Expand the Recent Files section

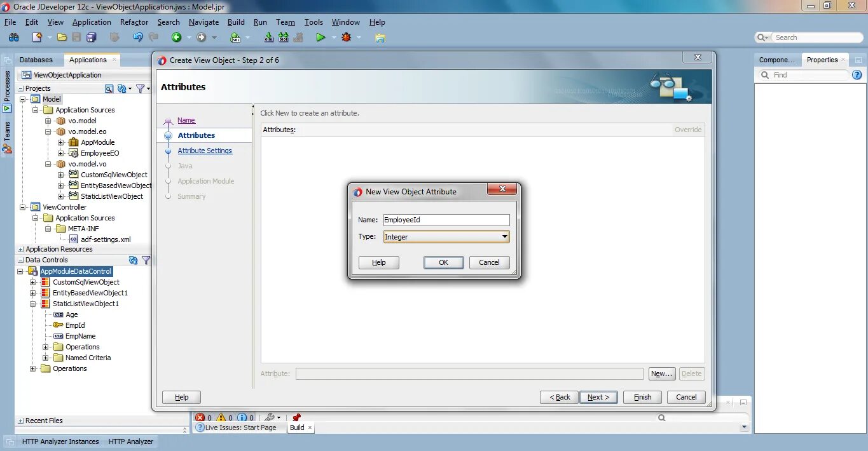[x=21, y=421]
